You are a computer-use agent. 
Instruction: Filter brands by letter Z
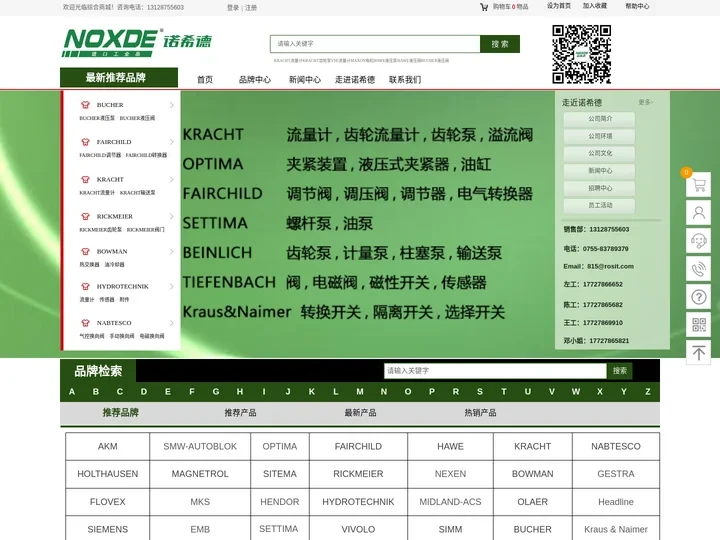tap(648, 392)
